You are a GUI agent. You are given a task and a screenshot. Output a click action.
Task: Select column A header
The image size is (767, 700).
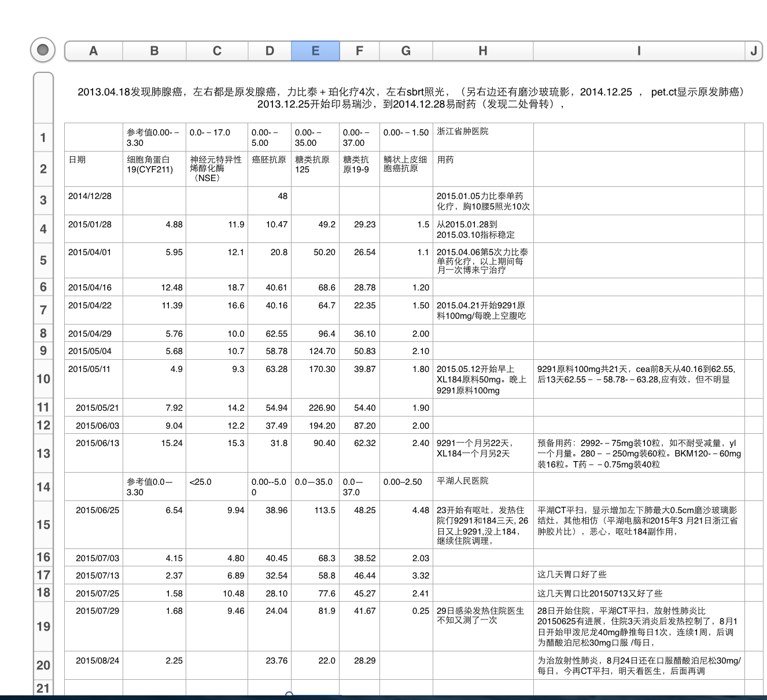pos(93,51)
